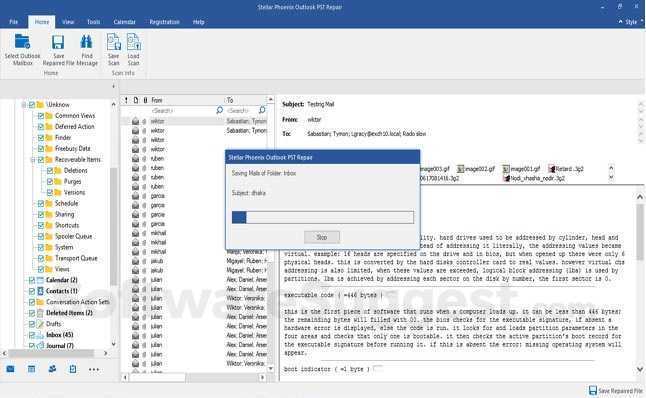The width and height of the screenshot is (646, 398).
Task: Open the Style dropdown in title ribbon
Action: [x=631, y=22]
